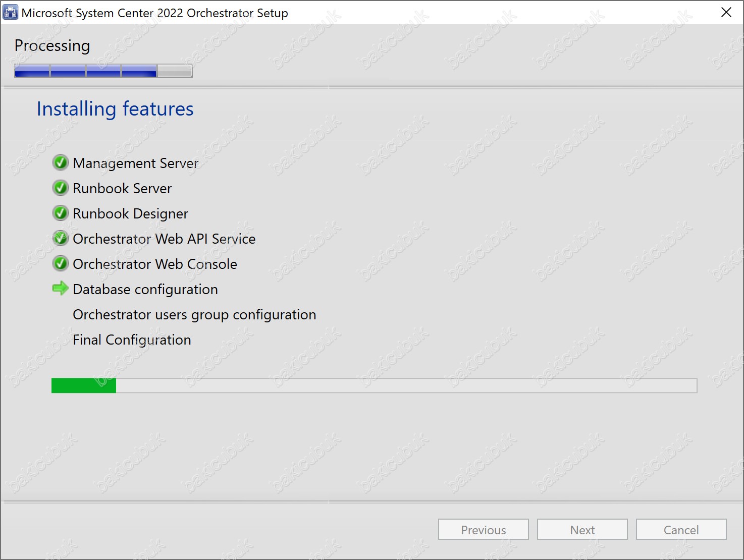Viewport: 744px width, 560px height.
Task: Click the checkmark beside Orchestrator Web API Service
Action: [x=61, y=238]
